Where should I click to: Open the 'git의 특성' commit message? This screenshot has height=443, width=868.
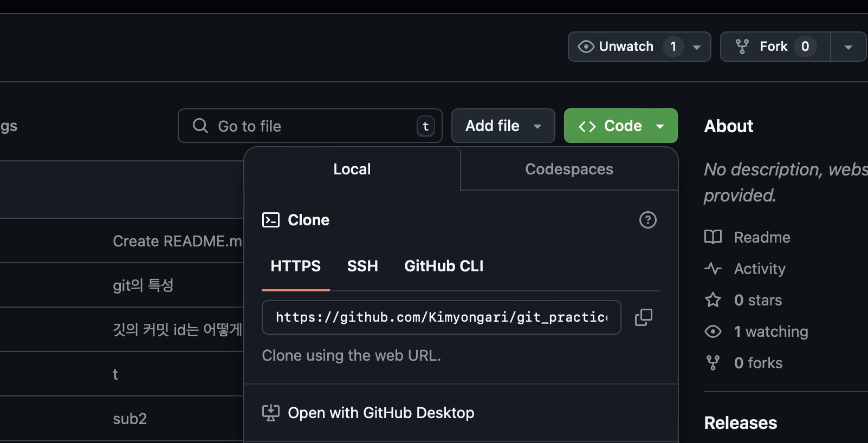point(143,285)
